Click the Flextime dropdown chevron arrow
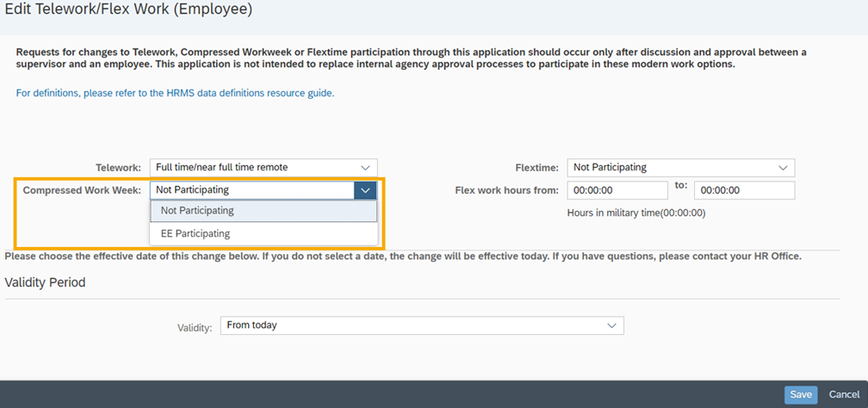868x408 pixels. pos(783,167)
